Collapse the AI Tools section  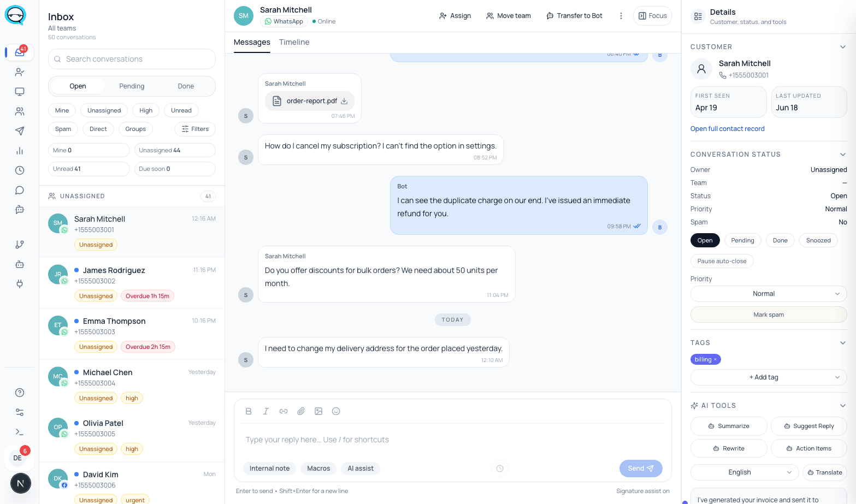pos(843,406)
